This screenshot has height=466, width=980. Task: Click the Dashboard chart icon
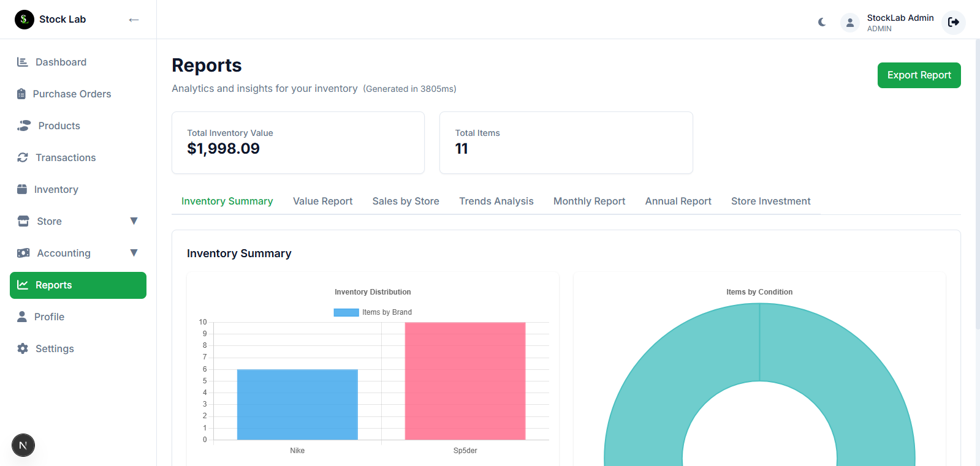point(23,62)
